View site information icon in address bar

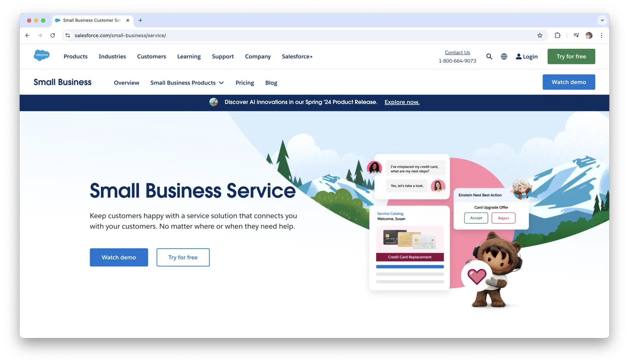coord(68,35)
